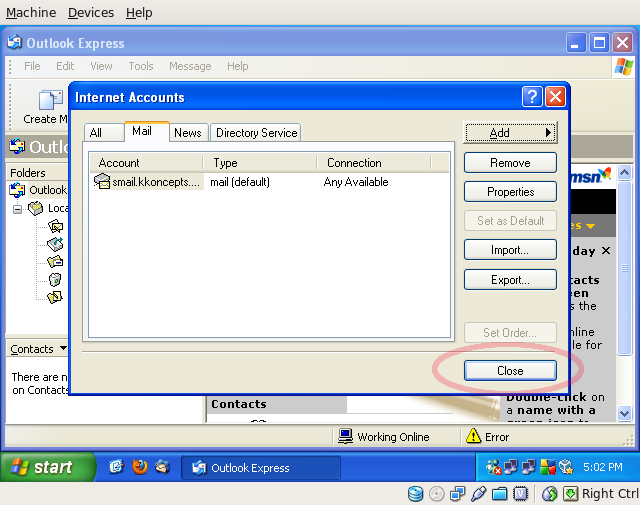Click the MSN logo in Outlook Express
The image size is (640, 505).
coord(590,176)
